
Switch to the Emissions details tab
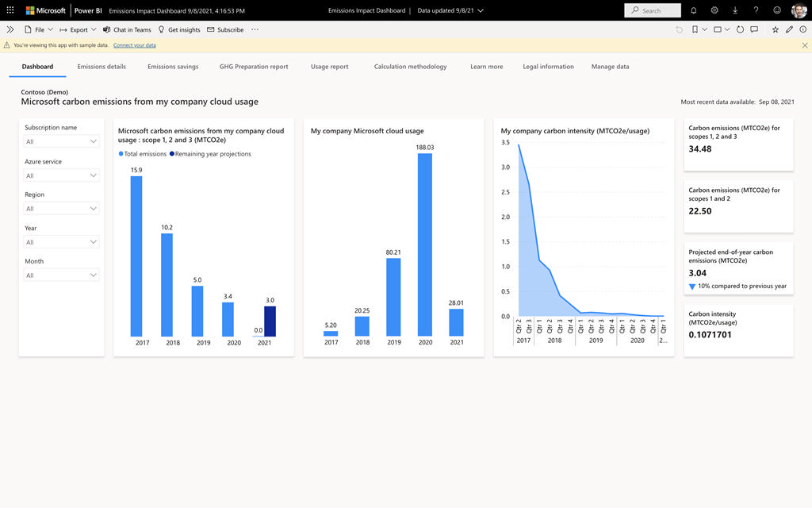(x=101, y=67)
